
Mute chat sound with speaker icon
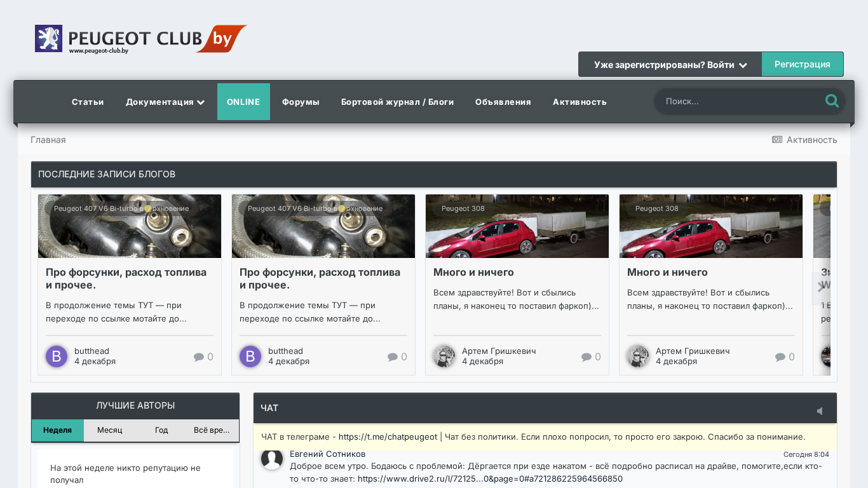coord(820,411)
